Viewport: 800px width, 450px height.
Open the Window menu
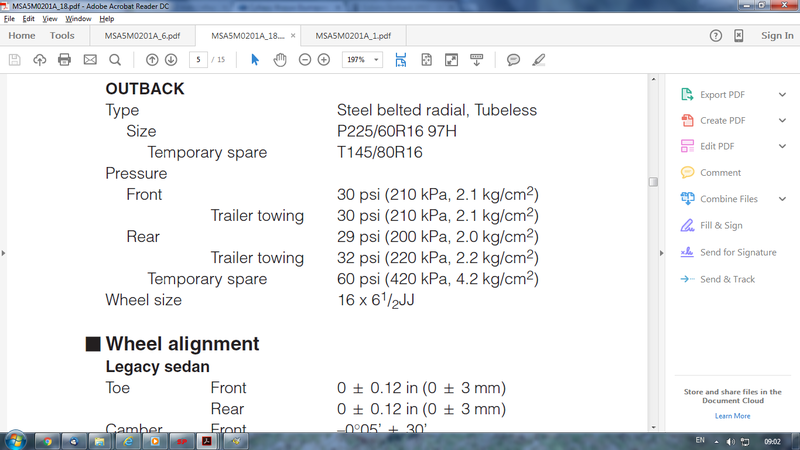78,19
